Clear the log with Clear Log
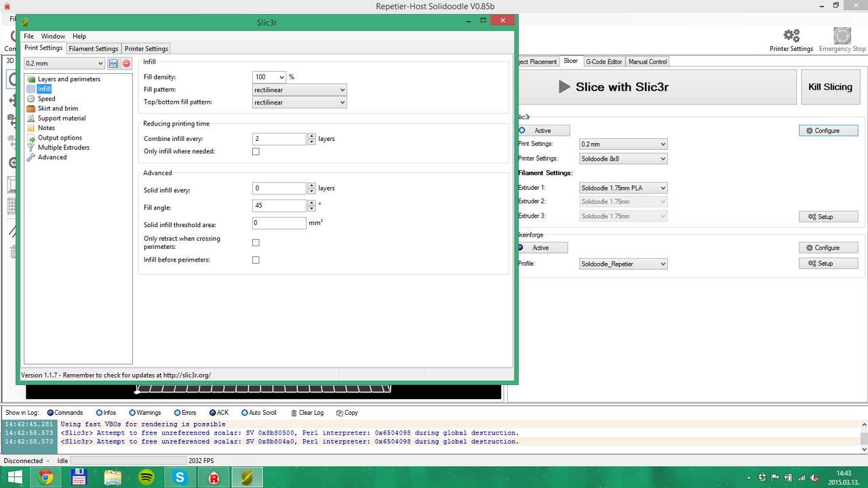Viewport: 868px width, 488px height. click(307, 413)
